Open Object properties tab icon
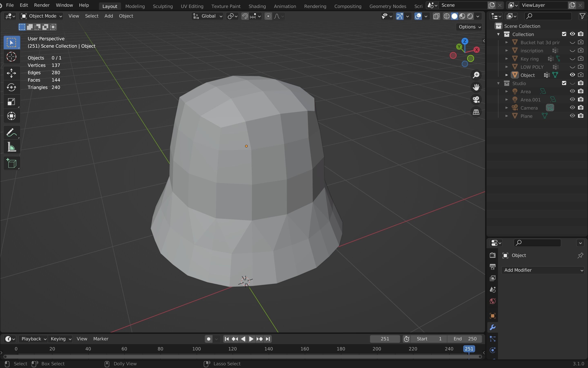588x368 pixels. (492, 316)
